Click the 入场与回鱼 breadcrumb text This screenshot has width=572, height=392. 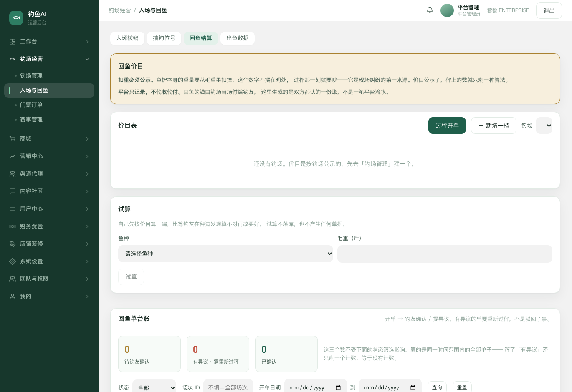(153, 10)
